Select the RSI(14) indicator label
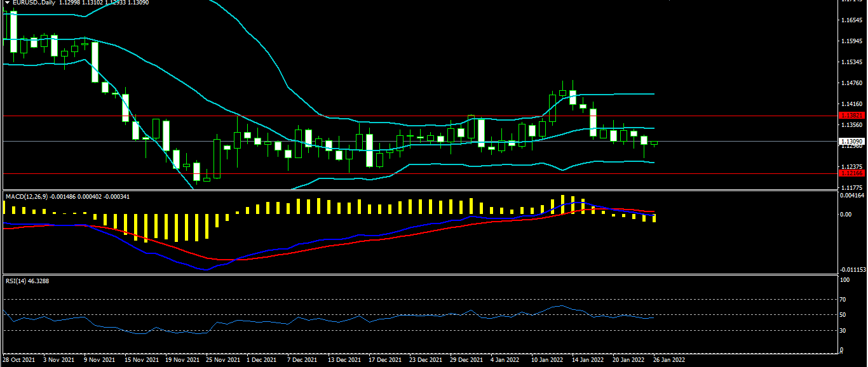 point(16,280)
